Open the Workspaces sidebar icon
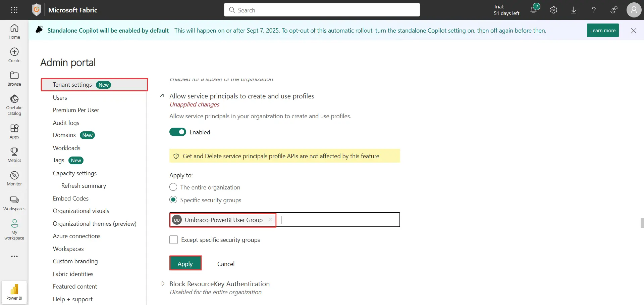644x305 pixels. (14, 203)
